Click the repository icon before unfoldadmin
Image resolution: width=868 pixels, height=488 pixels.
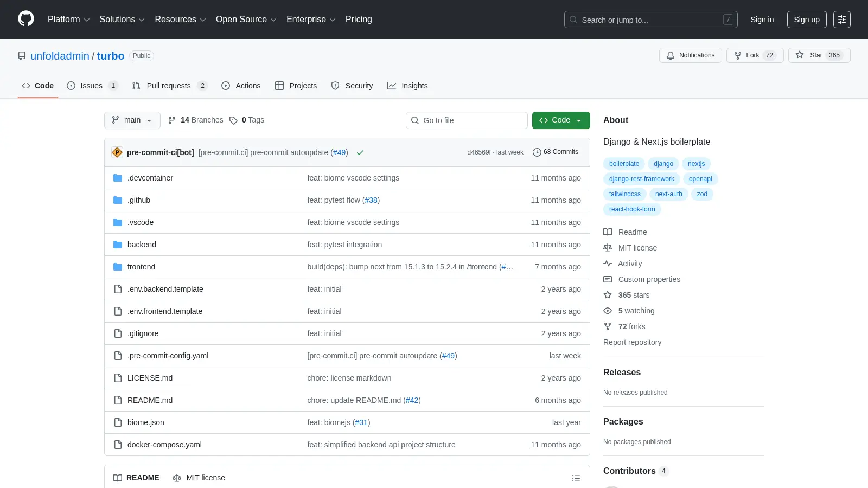(x=22, y=56)
